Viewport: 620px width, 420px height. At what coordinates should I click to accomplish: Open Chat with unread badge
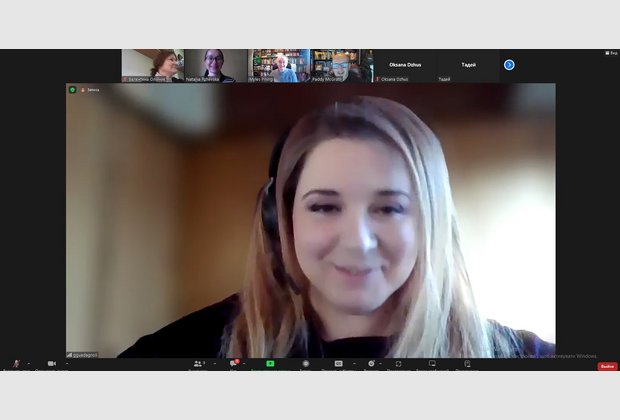(x=234, y=363)
